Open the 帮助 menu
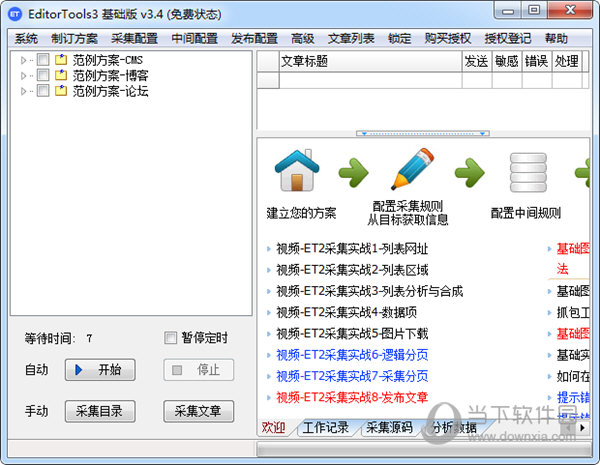600x465 pixels. pyautogui.click(x=556, y=39)
